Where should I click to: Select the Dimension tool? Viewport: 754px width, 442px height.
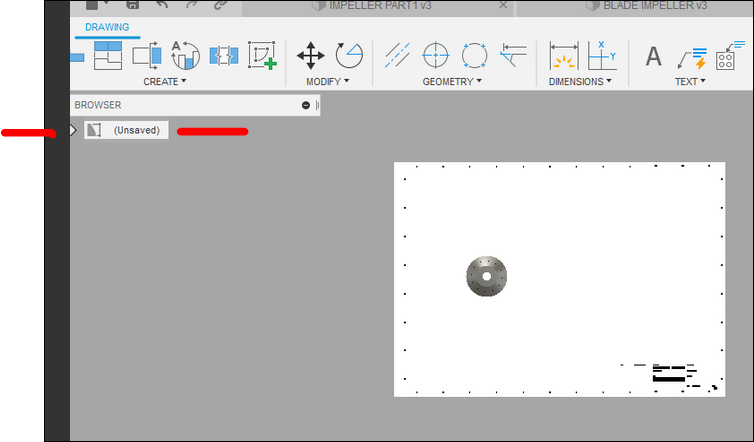[564, 55]
